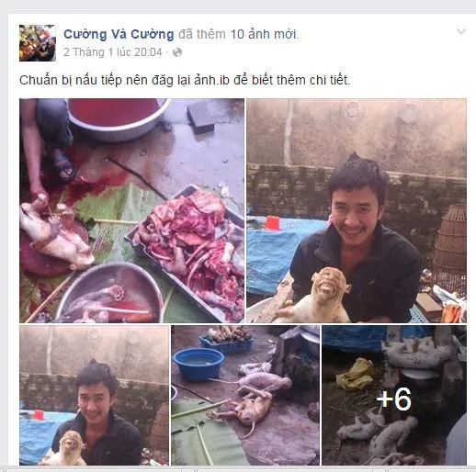The width and height of the screenshot is (476, 472).
Task: Open the '2 Tháng 1 lúc 20:04' timestamp
Action: click(113, 52)
